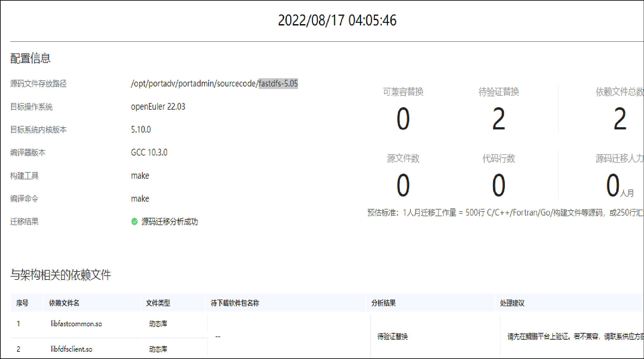Screen dimensions: 644x359
Task: Click the green migration success check icon
Action: tap(134, 222)
